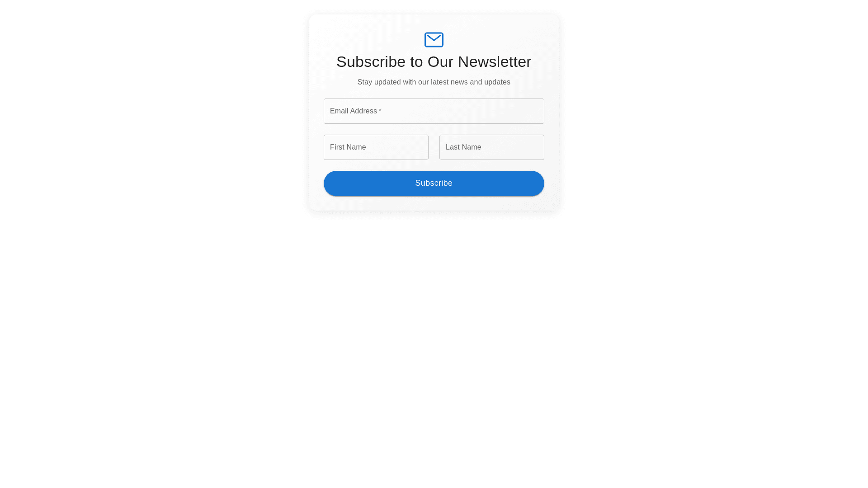Click inside the right side of Email field
868x488 pixels.
pos(506,111)
